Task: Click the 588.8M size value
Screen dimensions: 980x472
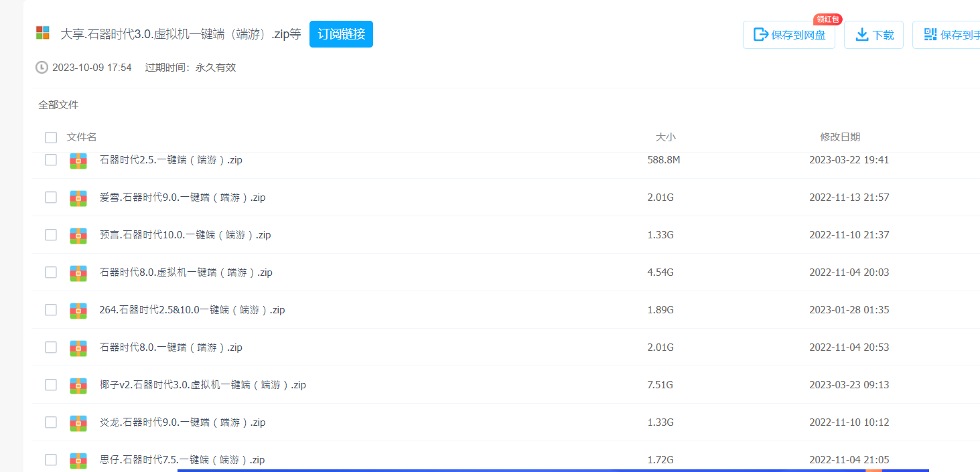Action: point(664,160)
